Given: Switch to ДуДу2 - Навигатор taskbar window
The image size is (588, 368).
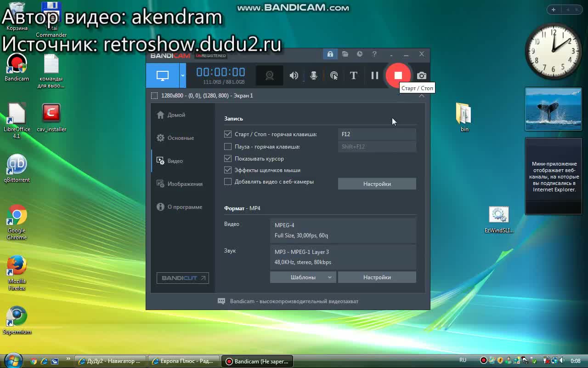Looking at the screenshot, I should click(x=110, y=361).
